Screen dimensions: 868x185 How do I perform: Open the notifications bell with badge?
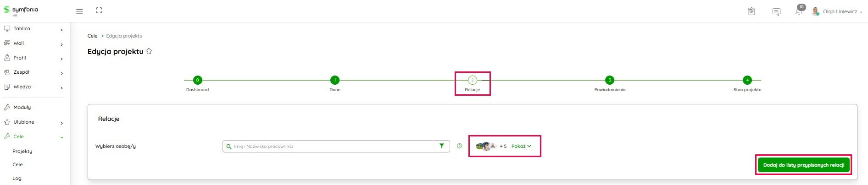tap(799, 11)
